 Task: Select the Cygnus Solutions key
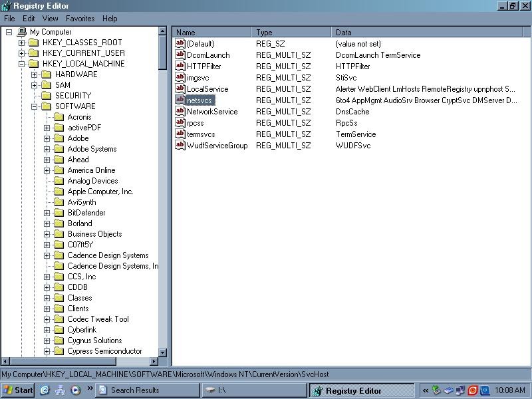coord(94,340)
